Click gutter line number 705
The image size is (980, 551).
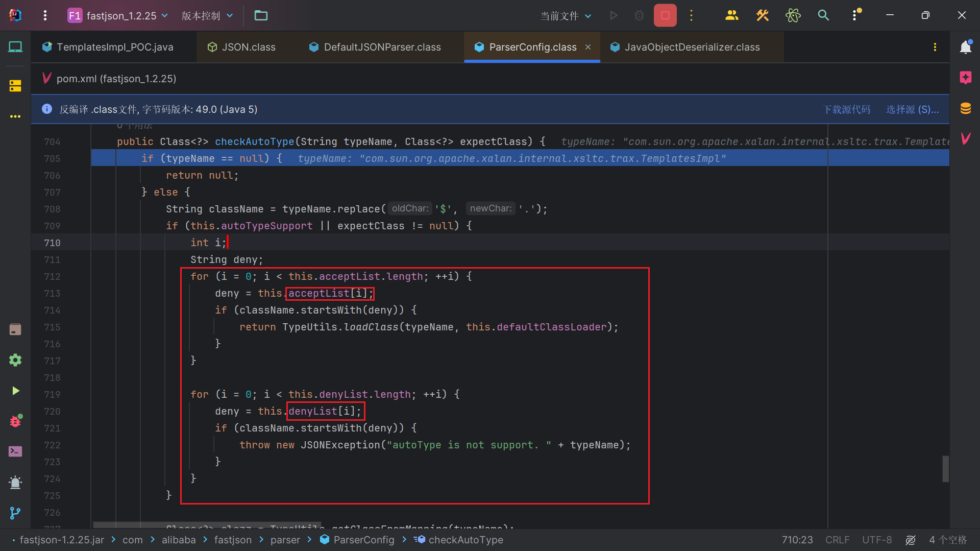coord(52,158)
